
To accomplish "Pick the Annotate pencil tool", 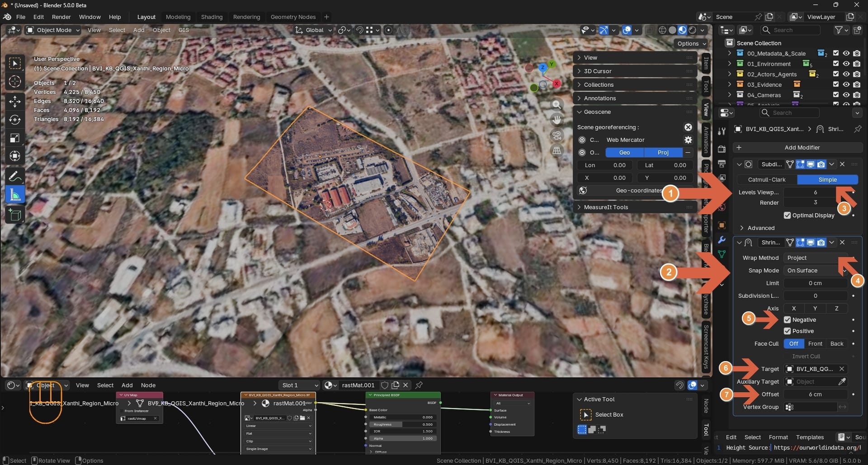I will click(15, 176).
